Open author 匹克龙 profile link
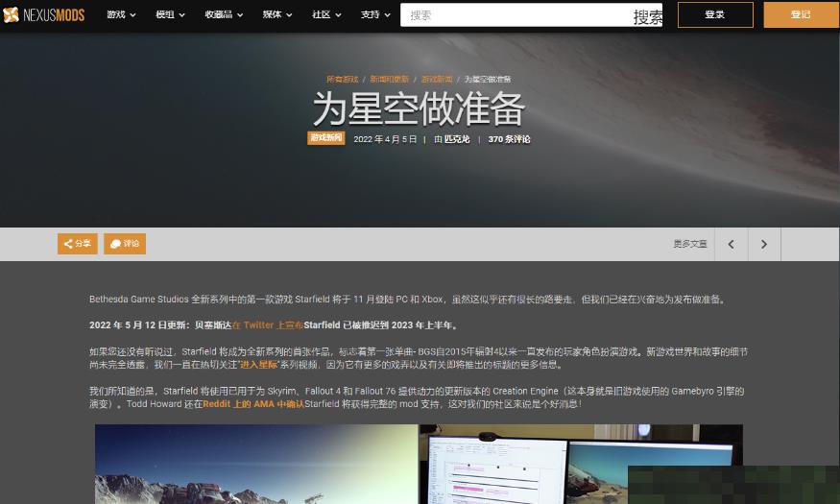Viewport: 840px width, 504px height. click(456, 139)
